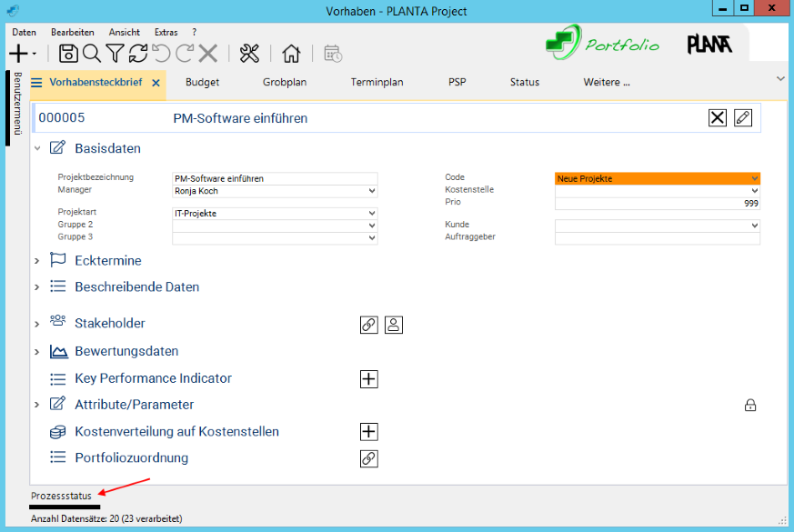Viewport: 794px width, 532px height.
Task: Click the Projektbezeichnung input field
Action: coord(275,178)
